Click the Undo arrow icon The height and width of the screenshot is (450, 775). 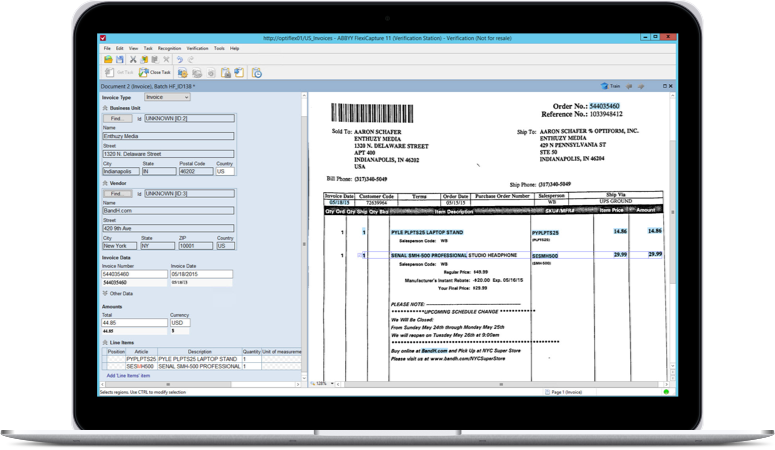pos(179,60)
